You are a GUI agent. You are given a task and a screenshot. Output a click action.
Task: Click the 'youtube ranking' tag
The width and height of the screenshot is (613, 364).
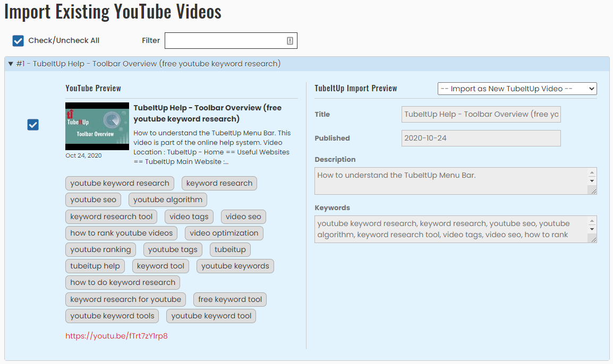pos(100,249)
